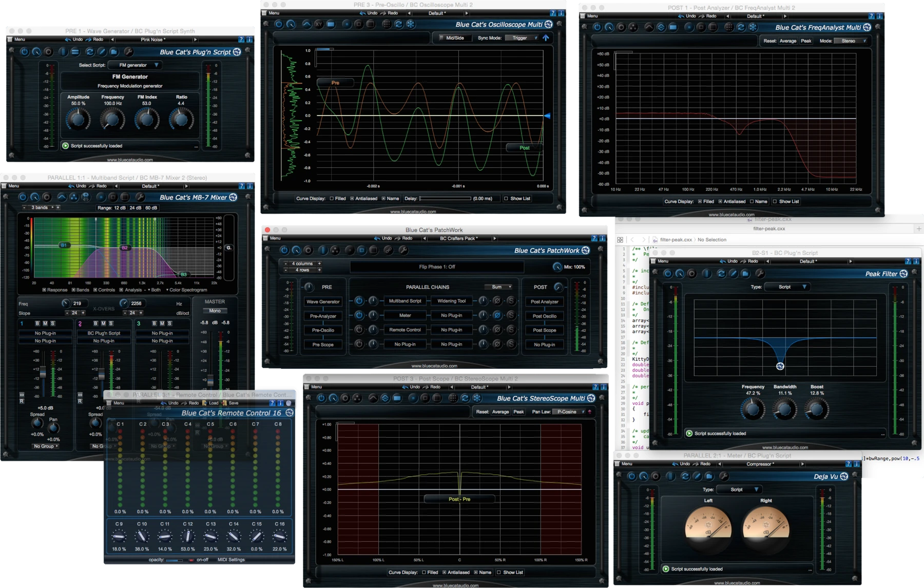Image resolution: width=924 pixels, height=588 pixels.
Task: Click the Widening Tool plug-in slot
Action: [x=452, y=301]
